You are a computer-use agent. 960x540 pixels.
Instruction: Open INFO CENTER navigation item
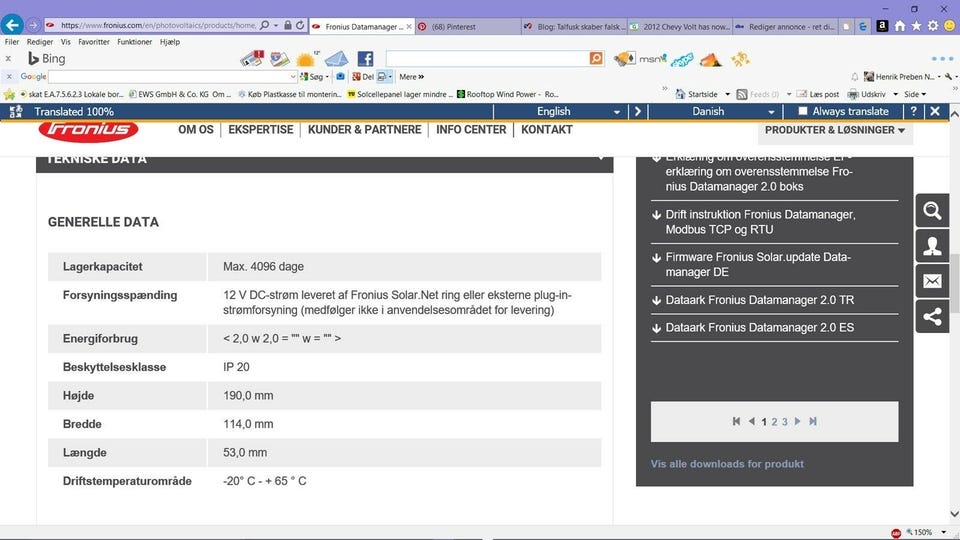[471, 130]
